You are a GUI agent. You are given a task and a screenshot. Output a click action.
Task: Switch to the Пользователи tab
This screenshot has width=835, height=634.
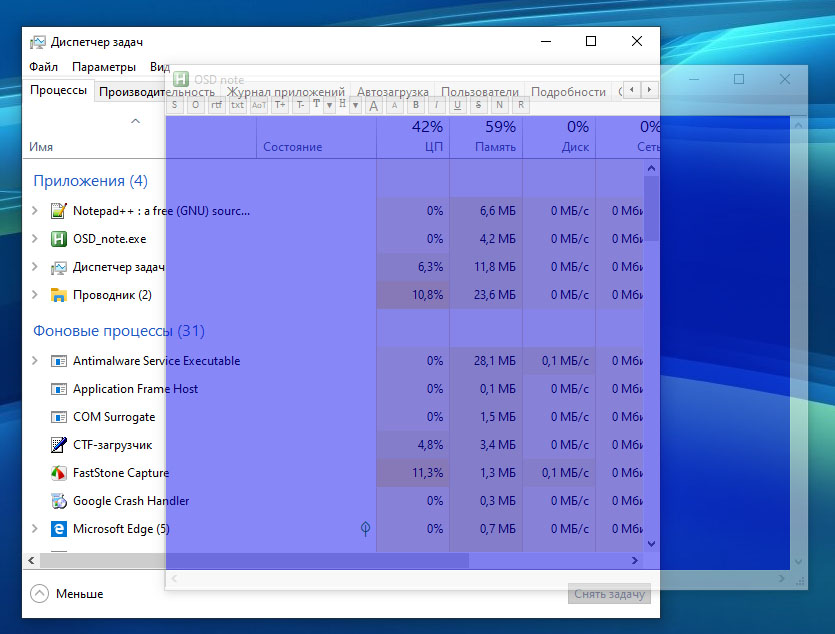(x=480, y=92)
